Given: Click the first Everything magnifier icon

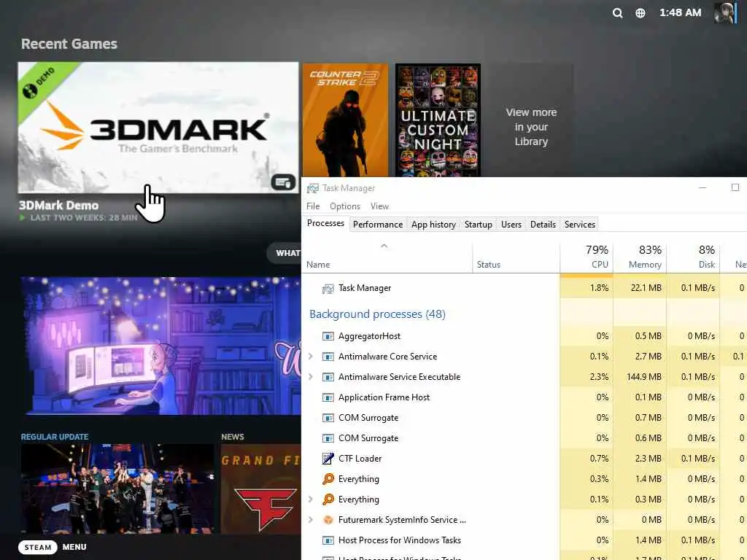Looking at the screenshot, I should [328, 479].
